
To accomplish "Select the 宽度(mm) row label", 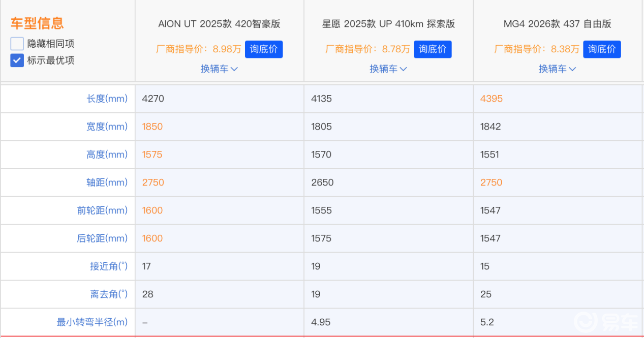I will point(107,127).
